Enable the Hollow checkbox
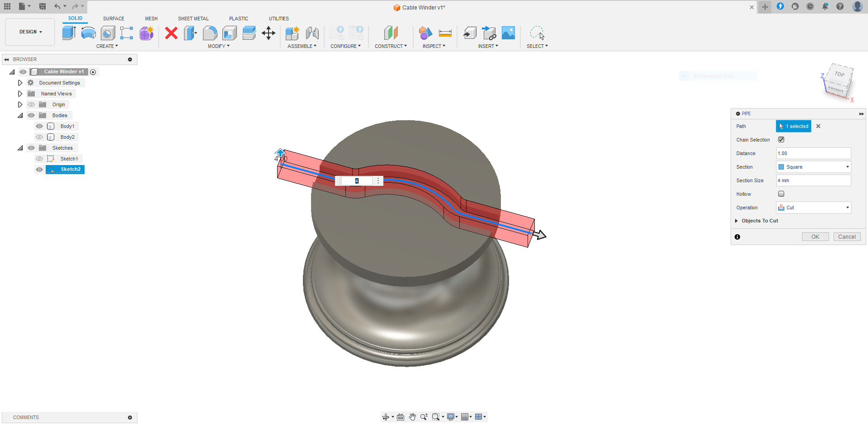 pyautogui.click(x=781, y=194)
